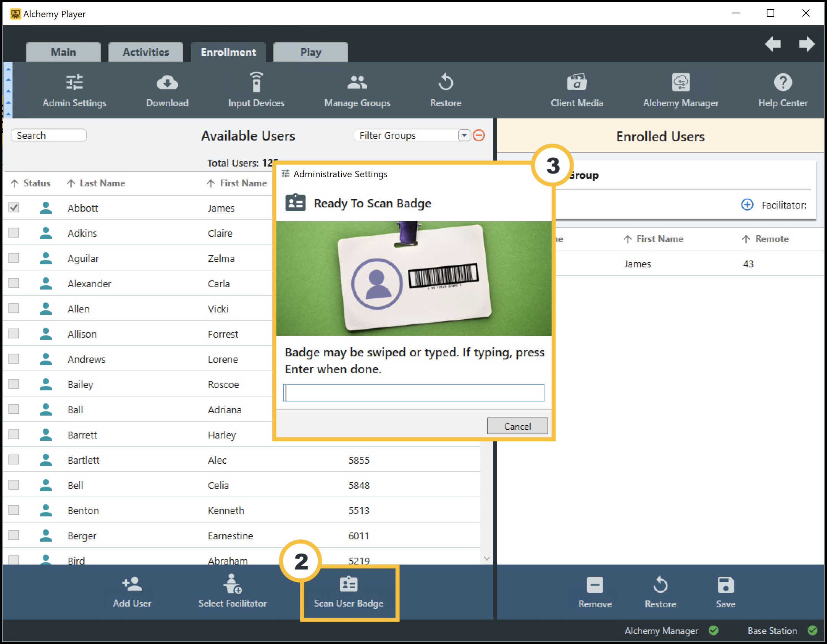This screenshot has height=644, width=827.
Task: Switch to the Activities tab
Action: pyautogui.click(x=146, y=52)
